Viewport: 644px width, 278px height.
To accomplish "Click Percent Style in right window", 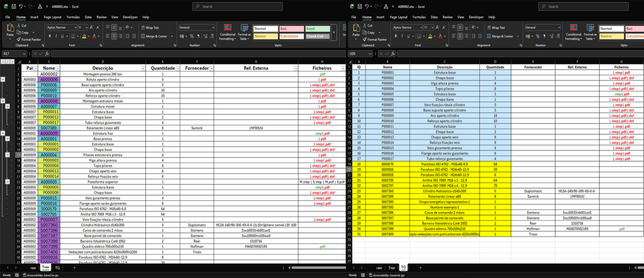I will pos(538,36).
